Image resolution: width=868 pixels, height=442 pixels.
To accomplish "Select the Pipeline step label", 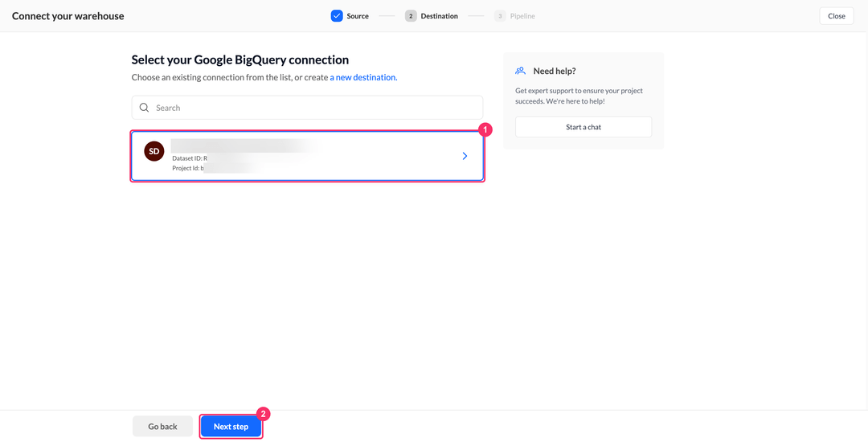I will click(522, 16).
